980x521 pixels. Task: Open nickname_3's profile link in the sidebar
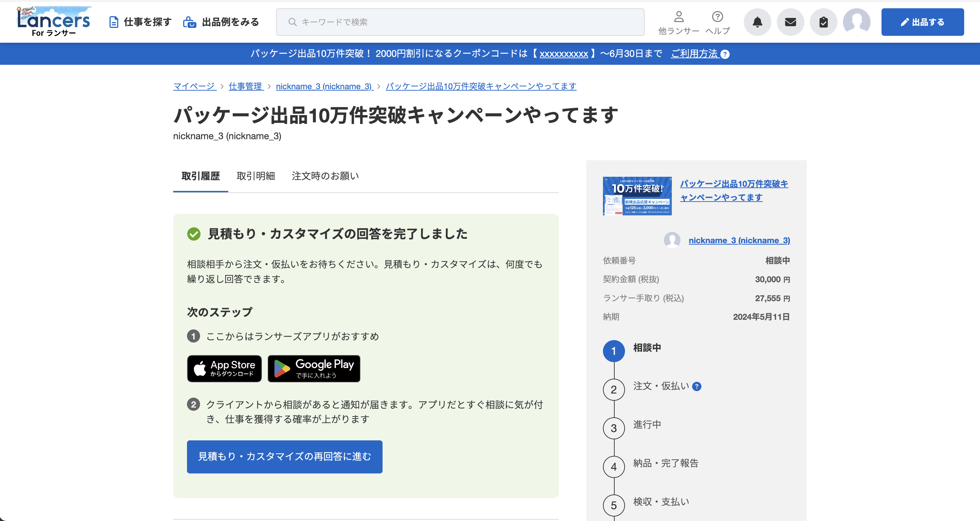739,240
